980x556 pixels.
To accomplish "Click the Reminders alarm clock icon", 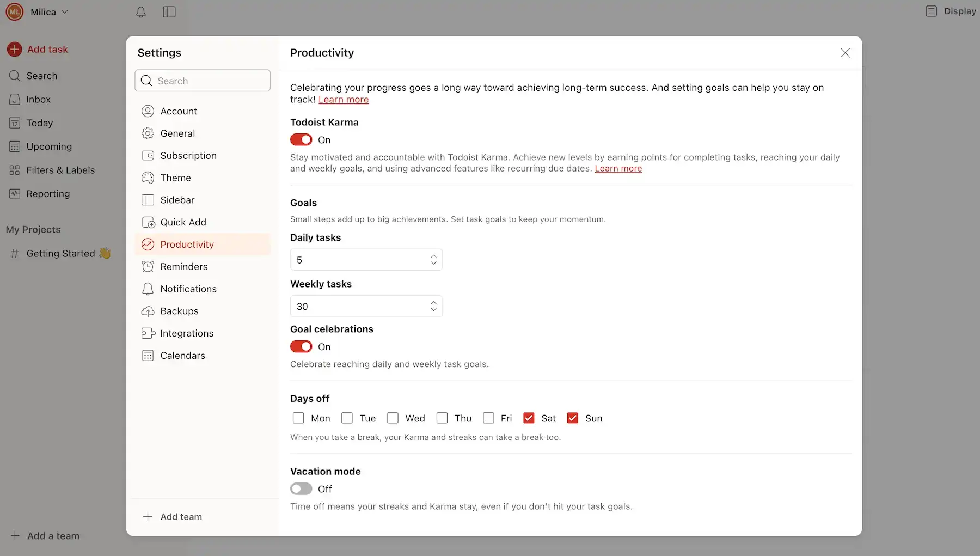I will click(x=148, y=267).
